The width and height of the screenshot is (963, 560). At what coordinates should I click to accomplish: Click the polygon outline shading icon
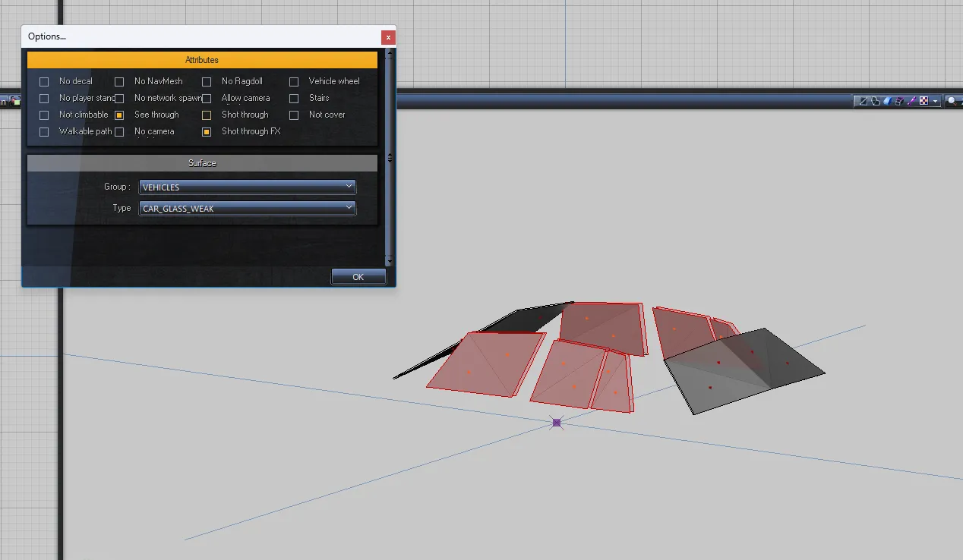coord(875,101)
